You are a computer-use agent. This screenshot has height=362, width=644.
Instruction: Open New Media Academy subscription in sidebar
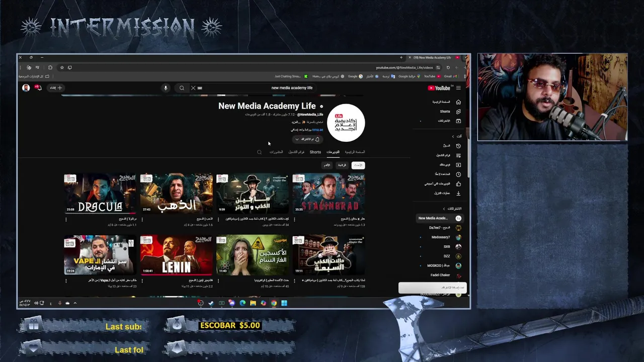[x=439, y=218]
